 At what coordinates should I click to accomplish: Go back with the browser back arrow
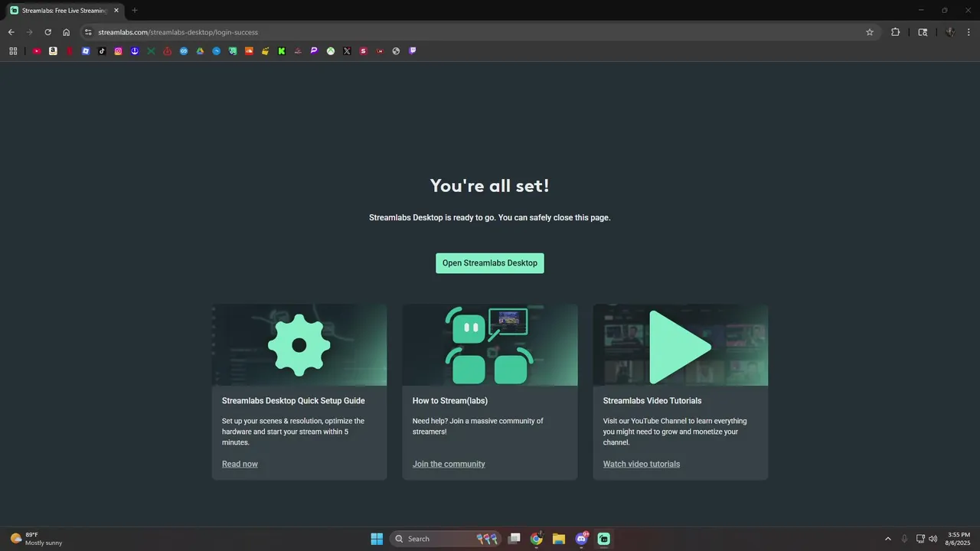(x=11, y=32)
